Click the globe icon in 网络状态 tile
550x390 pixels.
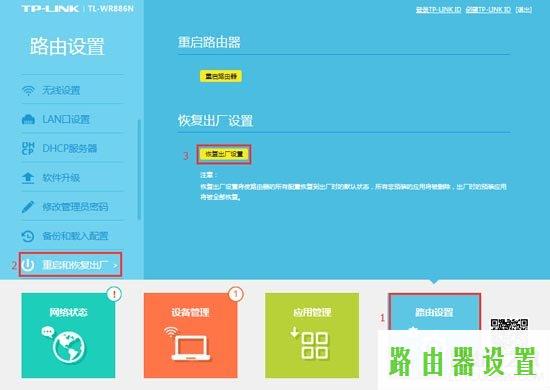[68, 347]
